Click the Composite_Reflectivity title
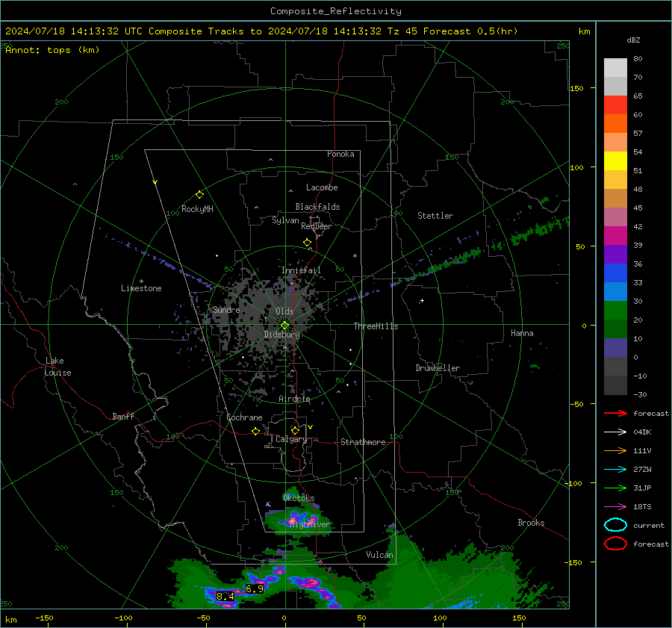Image resolution: width=672 pixels, height=628 pixels. tap(336, 11)
